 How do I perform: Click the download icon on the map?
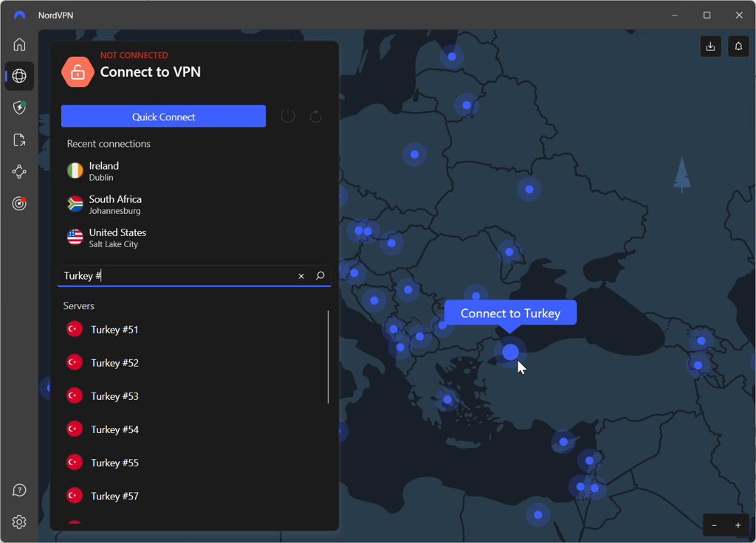click(710, 46)
